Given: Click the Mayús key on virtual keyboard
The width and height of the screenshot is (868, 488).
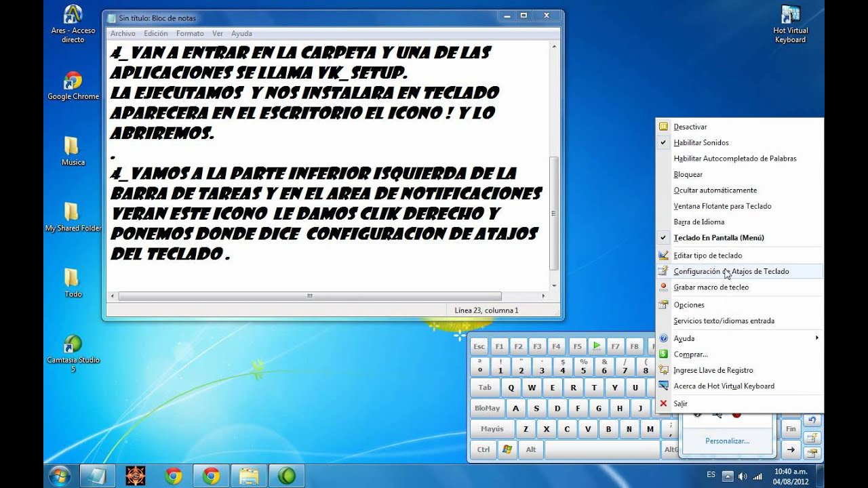Looking at the screenshot, I should [x=492, y=428].
